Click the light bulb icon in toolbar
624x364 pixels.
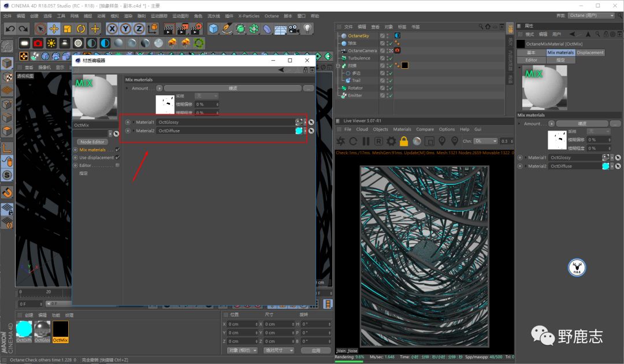[307, 28]
